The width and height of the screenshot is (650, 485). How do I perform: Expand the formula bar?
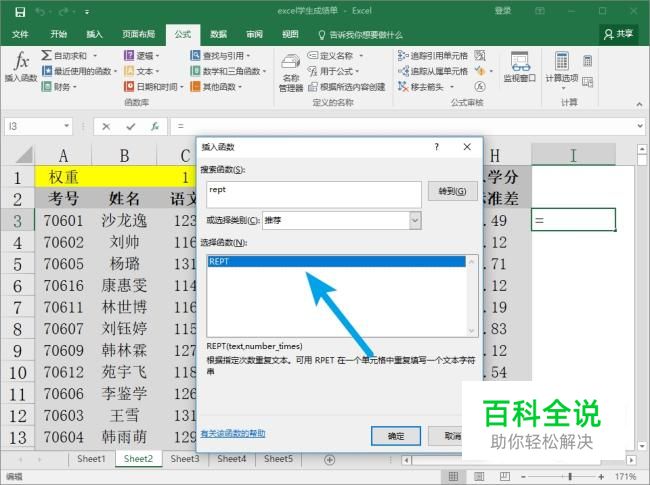[x=640, y=126]
